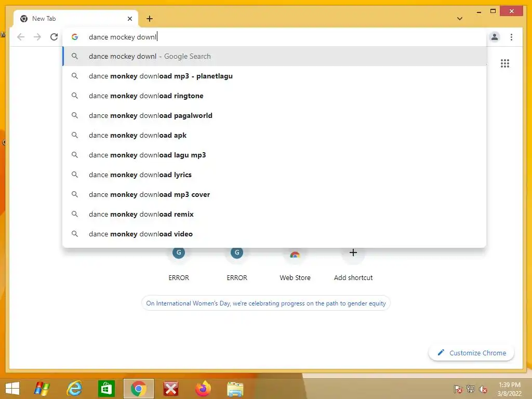Click the Customize Chrome button
The image size is (532, 399).
click(472, 353)
